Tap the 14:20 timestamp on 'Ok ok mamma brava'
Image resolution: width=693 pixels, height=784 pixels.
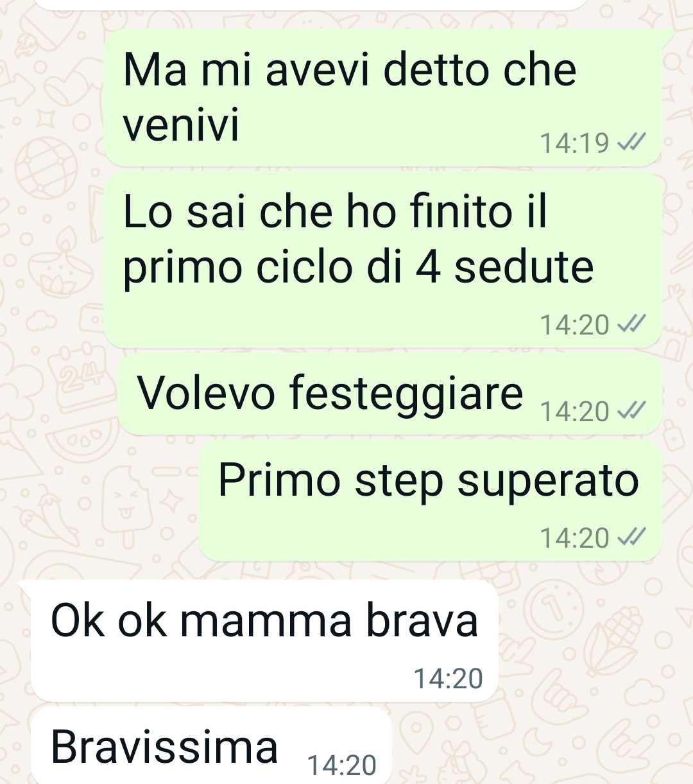click(x=448, y=678)
